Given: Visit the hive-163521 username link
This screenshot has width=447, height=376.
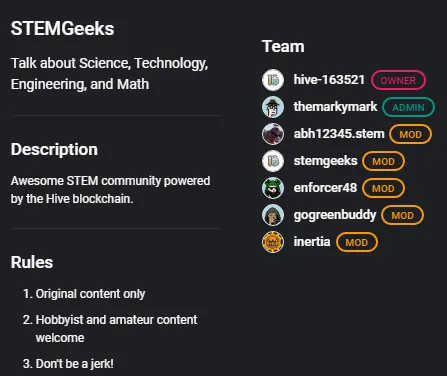Looking at the screenshot, I should [x=329, y=80].
